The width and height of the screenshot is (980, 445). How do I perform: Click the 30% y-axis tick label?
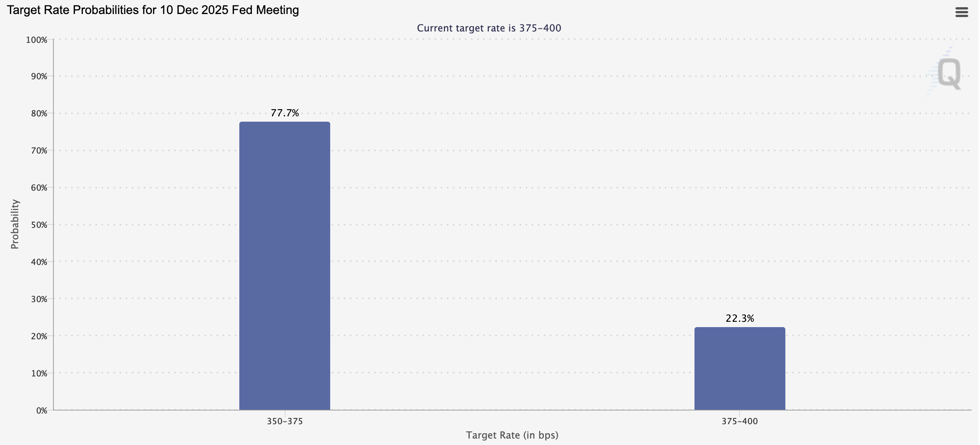pyautogui.click(x=39, y=299)
